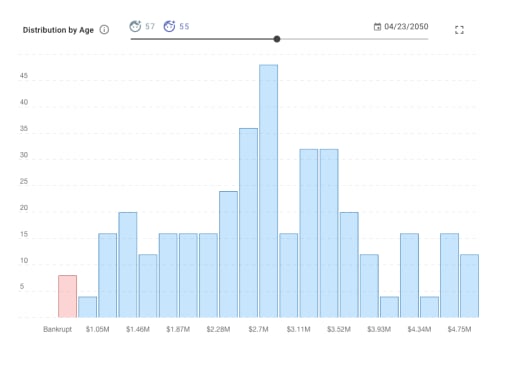Click the light gray unfilled part of the slider track
Image resolution: width=512 pixels, height=365 pixels.
pos(354,39)
